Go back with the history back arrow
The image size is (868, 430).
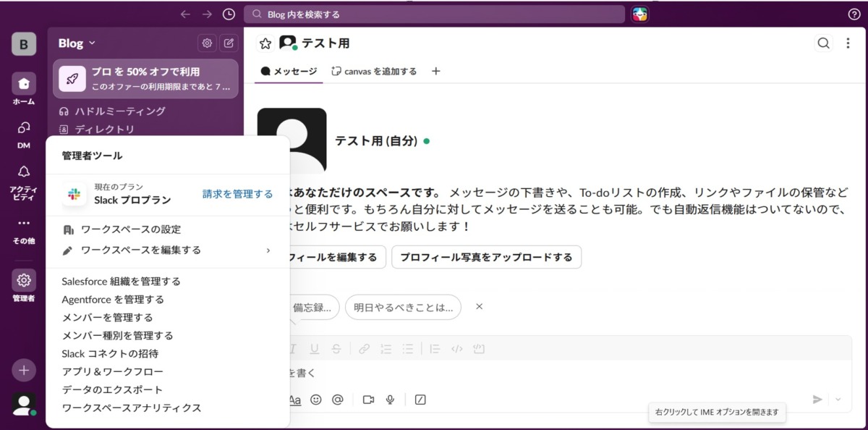(185, 14)
